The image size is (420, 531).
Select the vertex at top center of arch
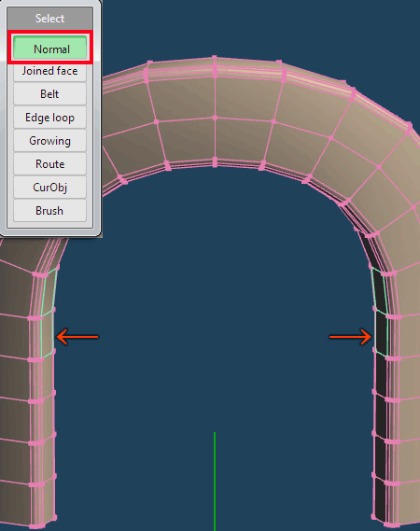pos(215,57)
